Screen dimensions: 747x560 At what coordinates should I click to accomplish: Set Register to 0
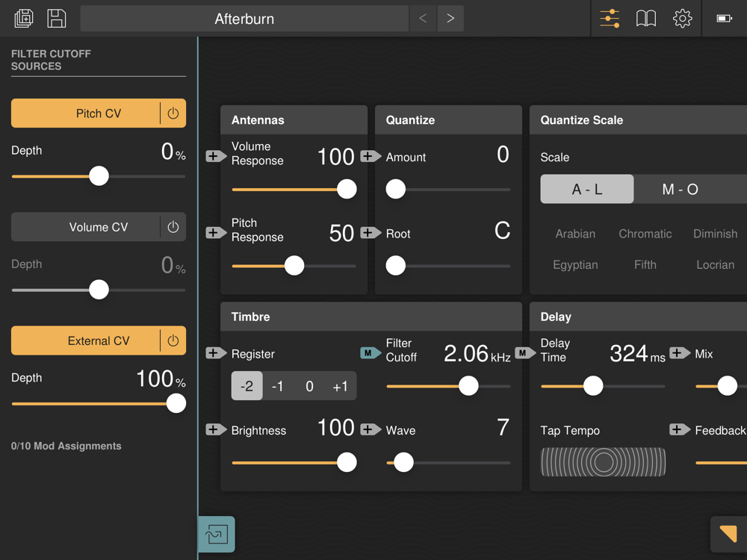tap(309, 386)
